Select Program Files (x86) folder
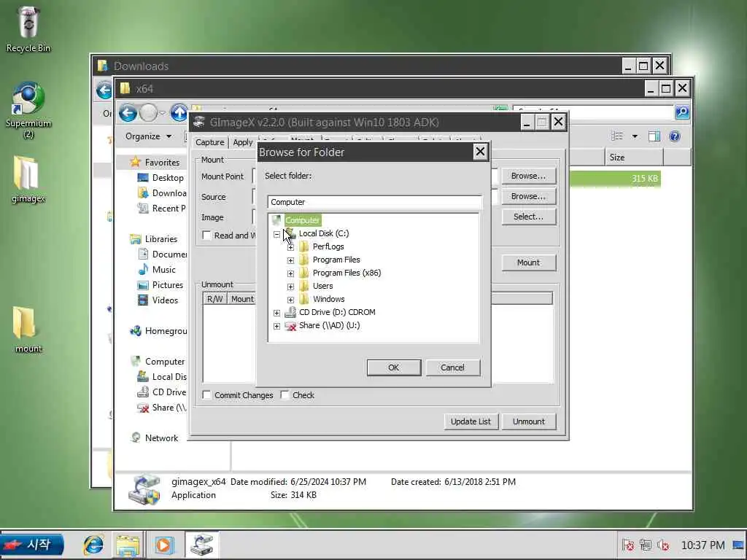Image resolution: width=747 pixels, height=560 pixels. (x=347, y=273)
